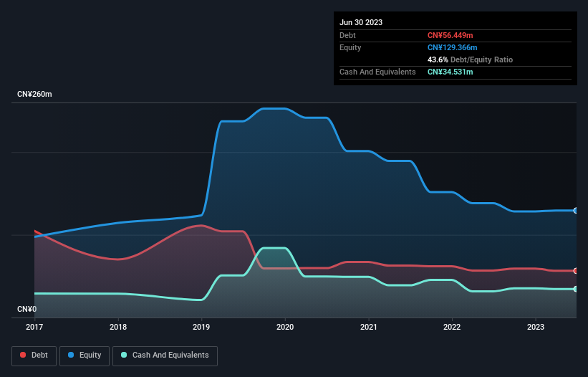The image size is (588, 377).
Task: Click the Equity row label in tooltip
Action: pos(350,47)
